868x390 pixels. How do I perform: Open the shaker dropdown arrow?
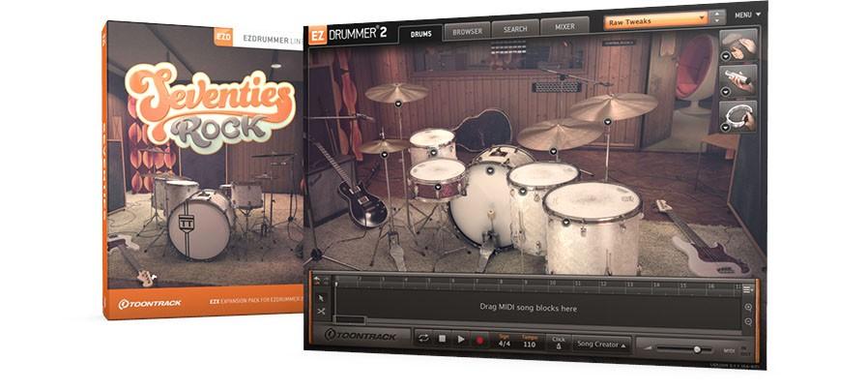click(x=725, y=92)
